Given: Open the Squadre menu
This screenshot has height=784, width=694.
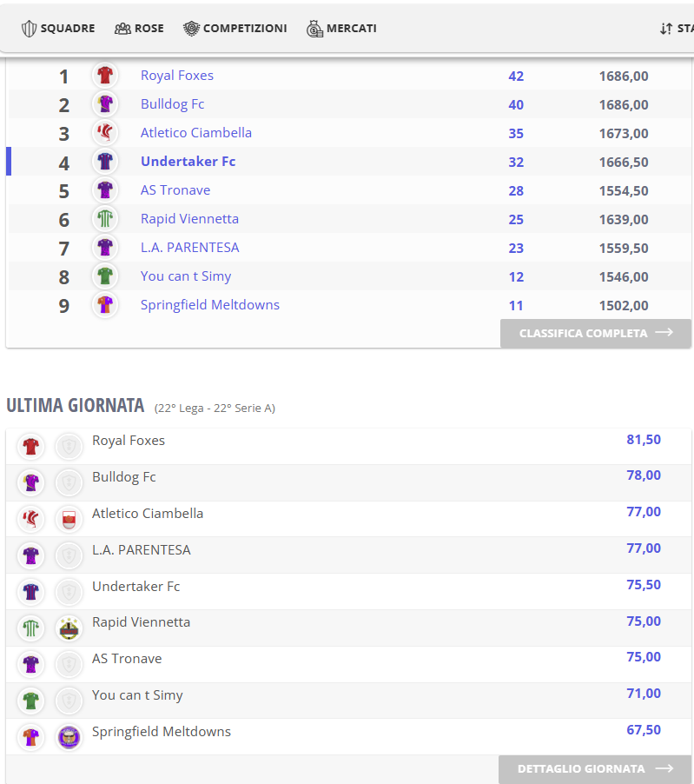Looking at the screenshot, I should [x=58, y=29].
